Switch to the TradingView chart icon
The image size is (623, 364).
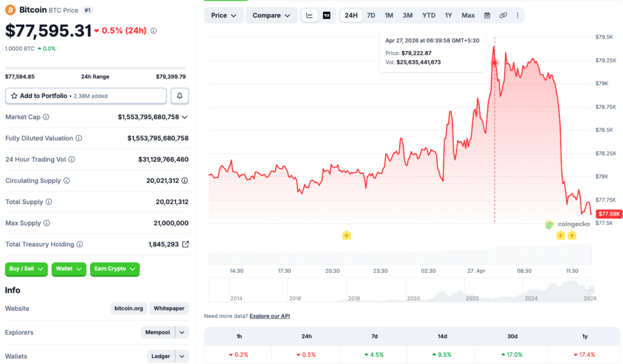point(327,15)
